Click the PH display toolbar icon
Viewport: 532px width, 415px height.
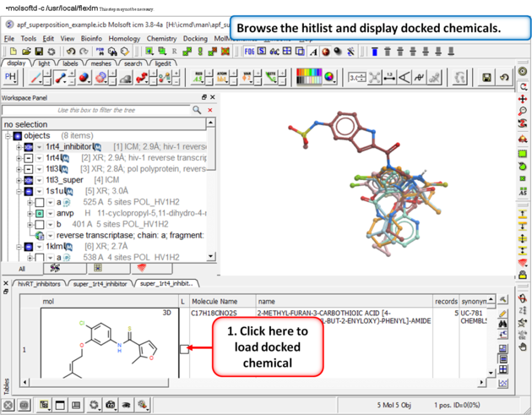(x=12, y=77)
